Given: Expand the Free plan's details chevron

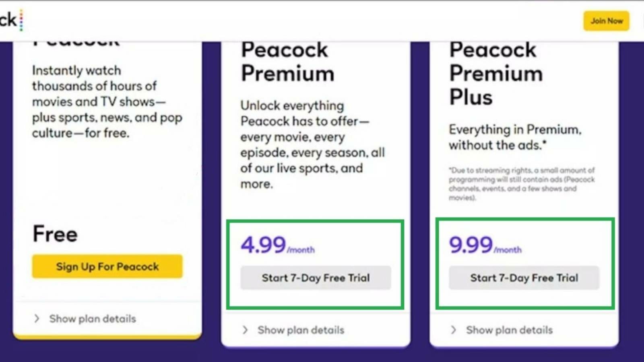Looking at the screenshot, I should click(37, 319).
